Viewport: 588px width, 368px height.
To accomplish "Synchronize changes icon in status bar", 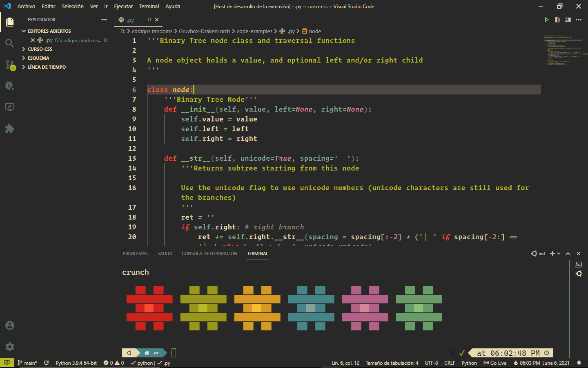I will (x=47, y=363).
